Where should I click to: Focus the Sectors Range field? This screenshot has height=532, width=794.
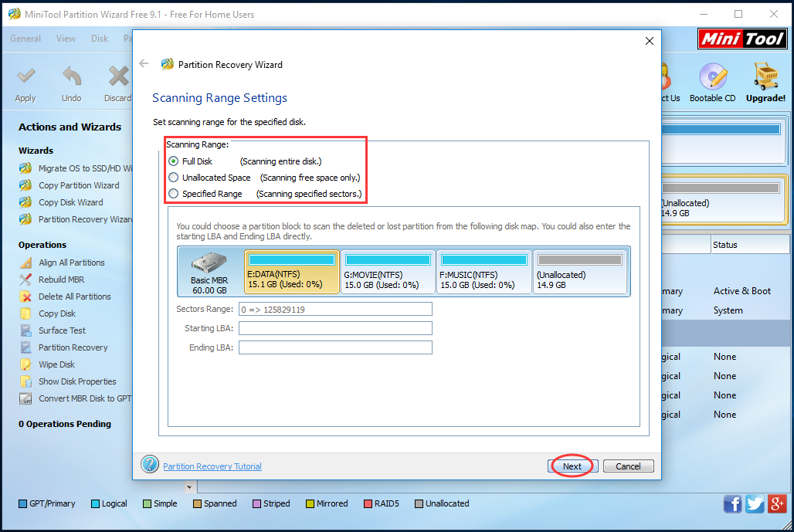click(335, 310)
